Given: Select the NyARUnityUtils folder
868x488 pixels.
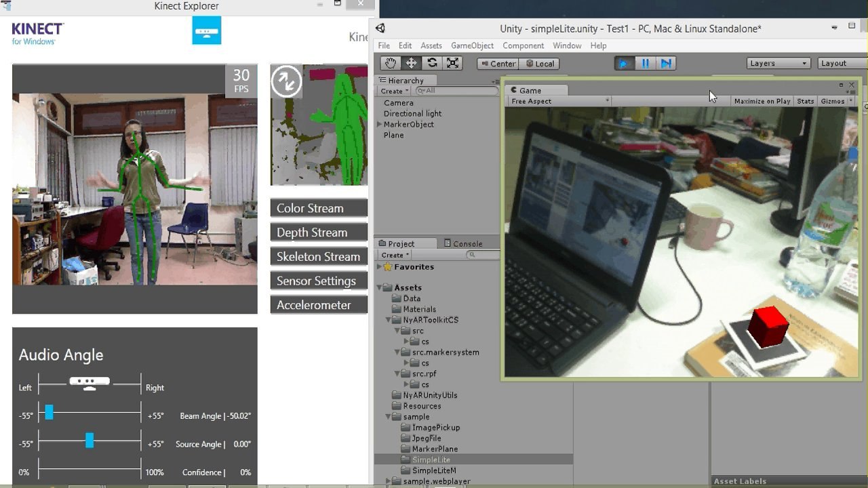Looking at the screenshot, I should coord(424,395).
